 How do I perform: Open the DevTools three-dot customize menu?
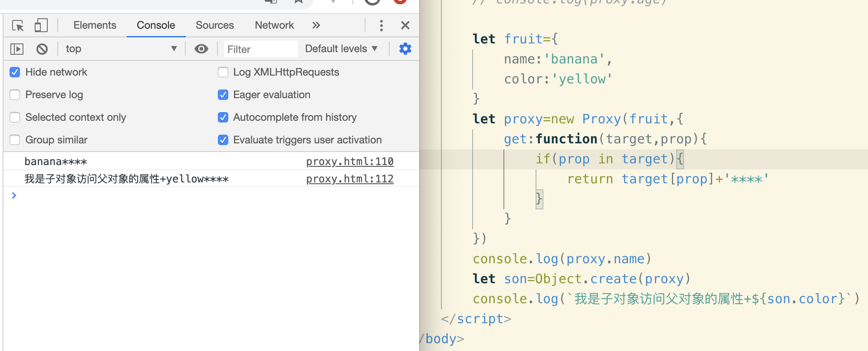tap(381, 25)
